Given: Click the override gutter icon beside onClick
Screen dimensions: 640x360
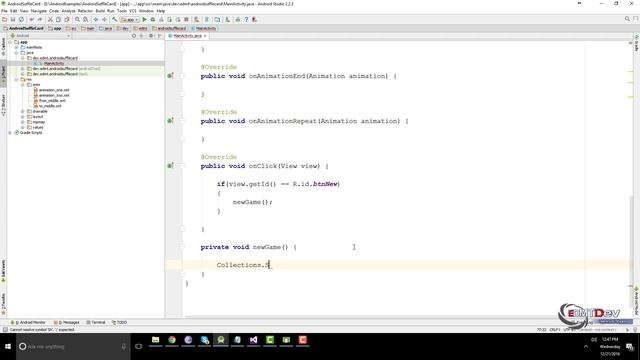Looking at the screenshot, I should (170, 166).
